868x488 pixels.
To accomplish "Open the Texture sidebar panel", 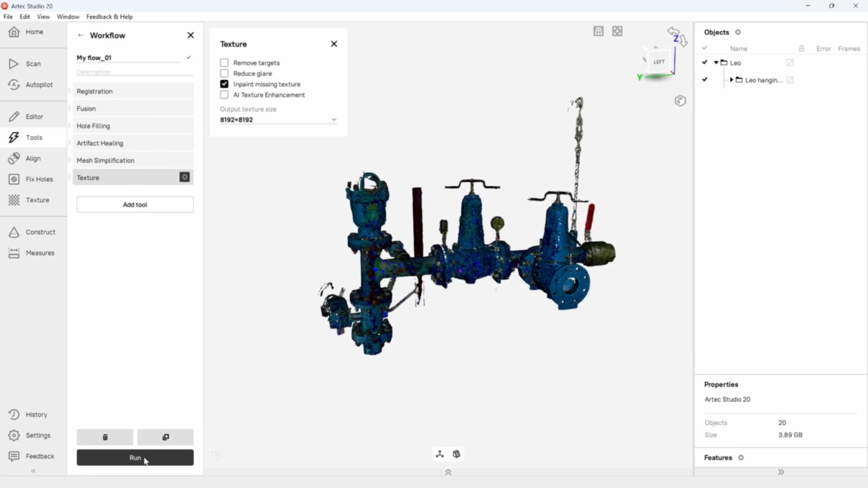I will pyautogui.click(x=29, y=200).
